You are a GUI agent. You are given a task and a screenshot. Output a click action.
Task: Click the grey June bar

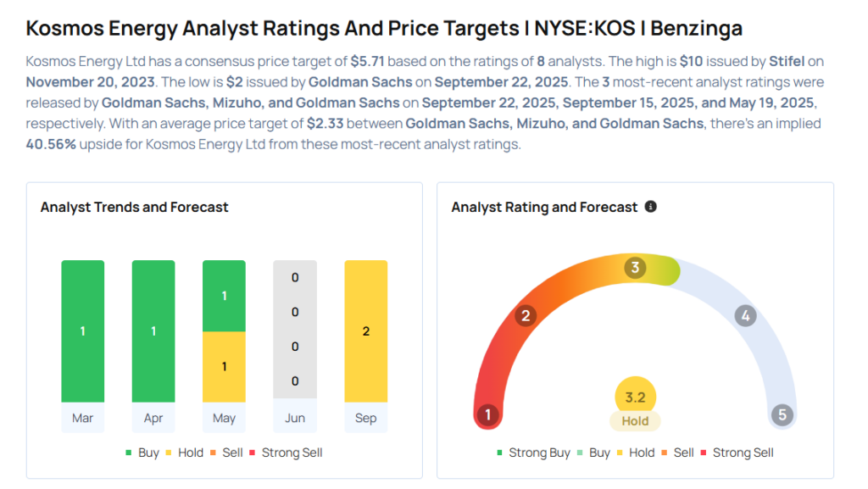(295, 329)
